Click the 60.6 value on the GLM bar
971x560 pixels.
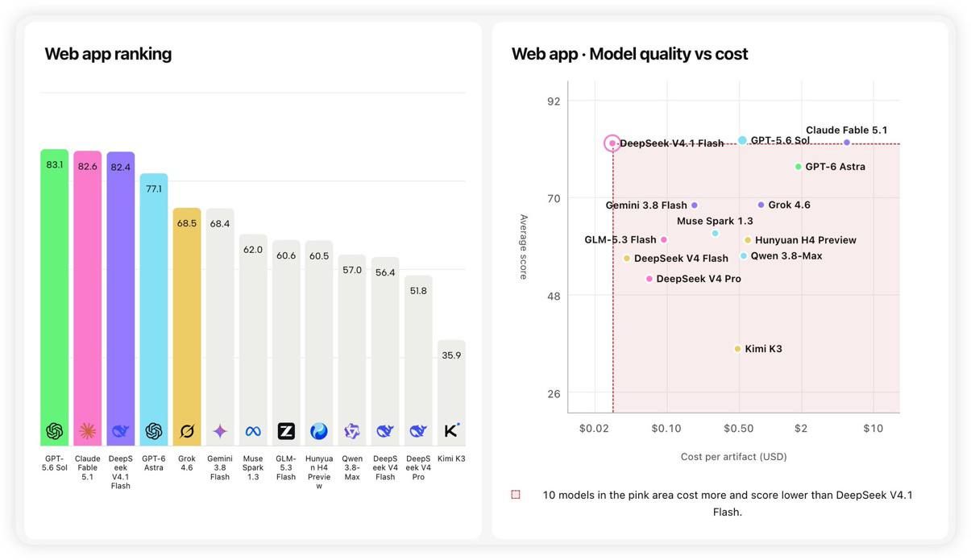(x=286, y=255)
